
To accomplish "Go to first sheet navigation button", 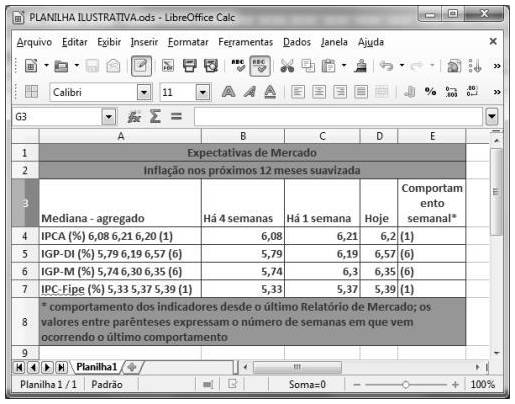I will point(19,367).
